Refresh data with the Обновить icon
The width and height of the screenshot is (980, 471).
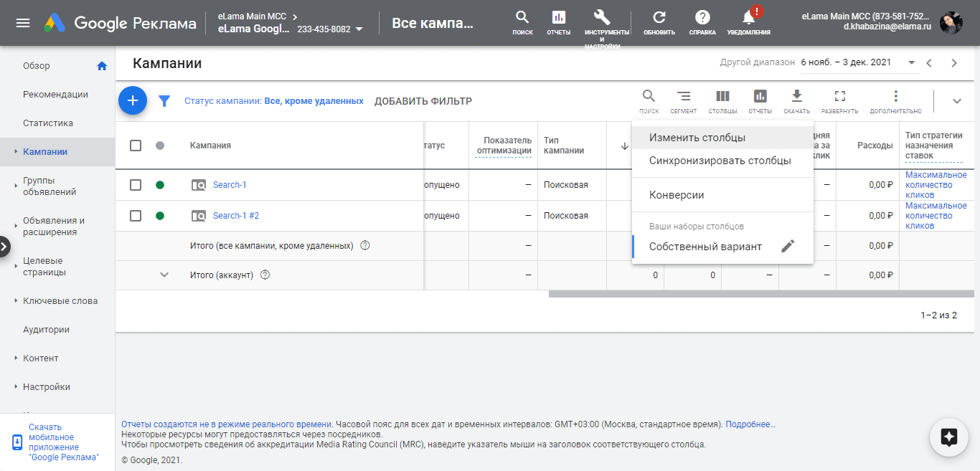[659, 22]
